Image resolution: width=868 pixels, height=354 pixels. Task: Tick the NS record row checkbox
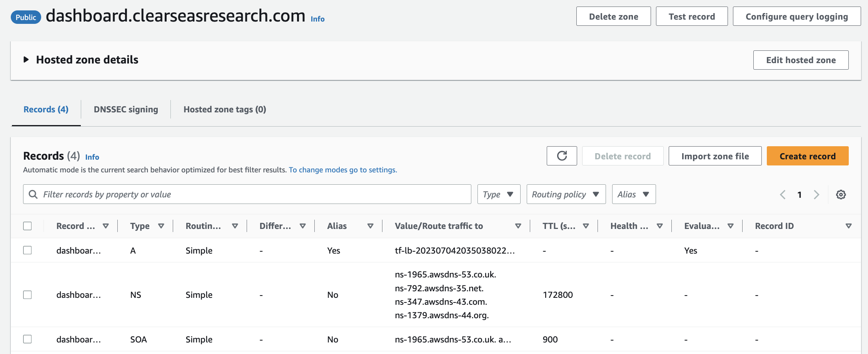click(x=27, y=295)
